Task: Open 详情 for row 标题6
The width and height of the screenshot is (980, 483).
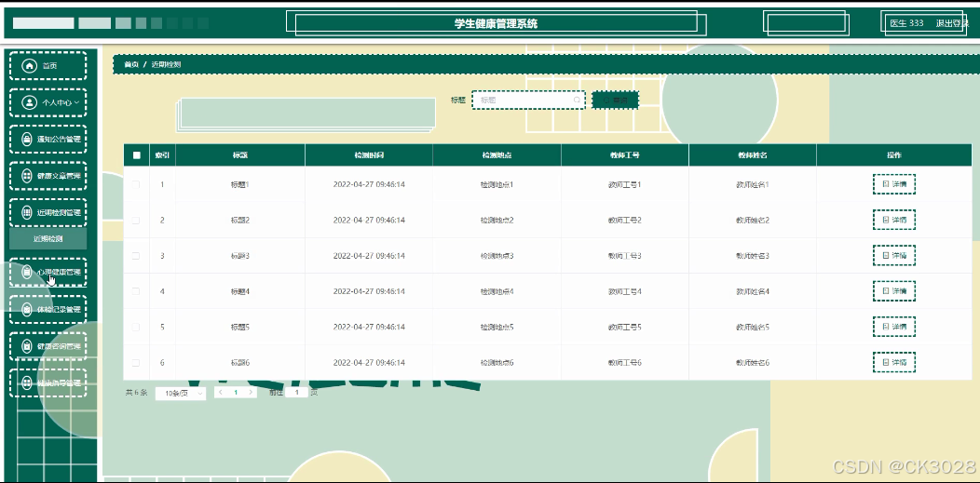Action: pyautogui.click(x=893, y=363)
